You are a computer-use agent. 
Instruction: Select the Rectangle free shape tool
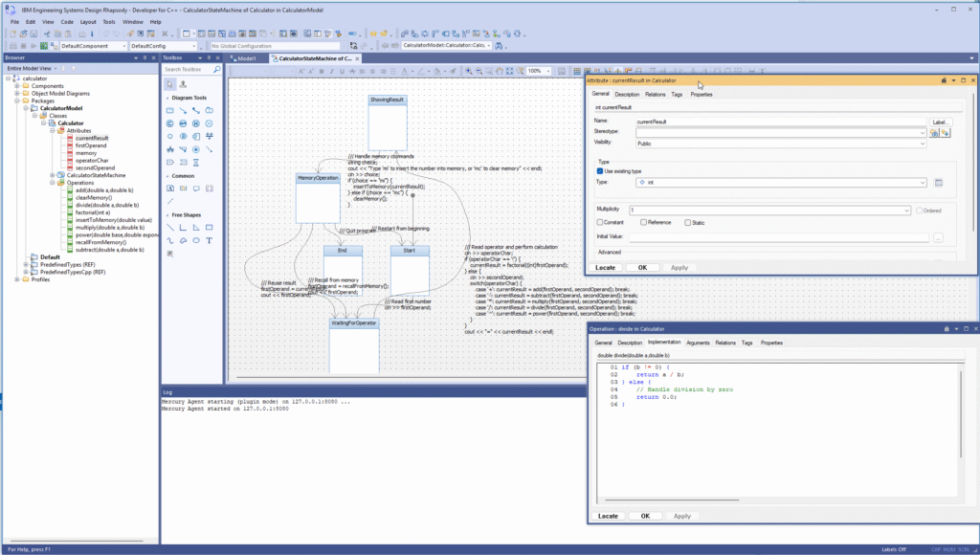pos(210,228)
